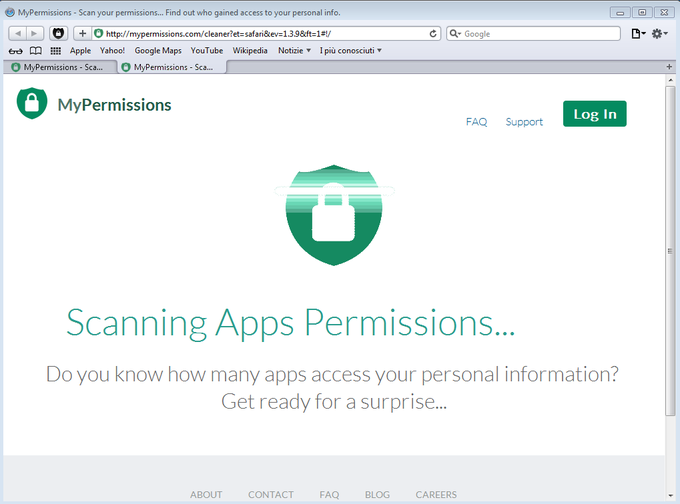Image resolution: width=680 pixels, height=504 pixels.
Task: Click the MyPermissions shield logo in header
Action: click(x=32, y=103)
